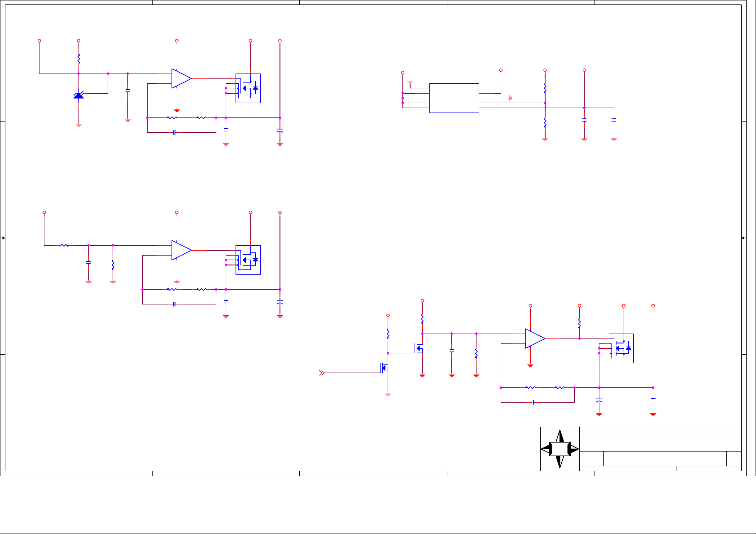Viewport: 756px width, 534px height.
Task: Select boxed MOSFET in middle-left circuit
Action: 248,260
